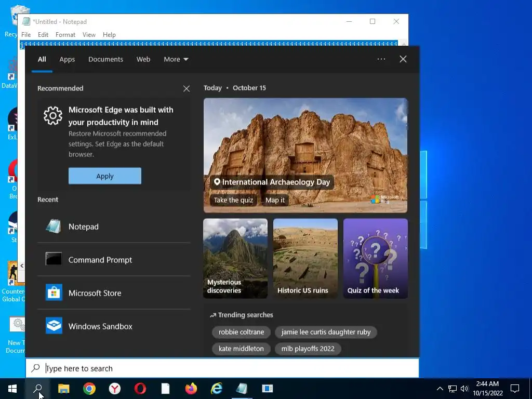Click the Type here to search field
The width and height of the screenshot is (532, 399).
[x=222, y=368]
